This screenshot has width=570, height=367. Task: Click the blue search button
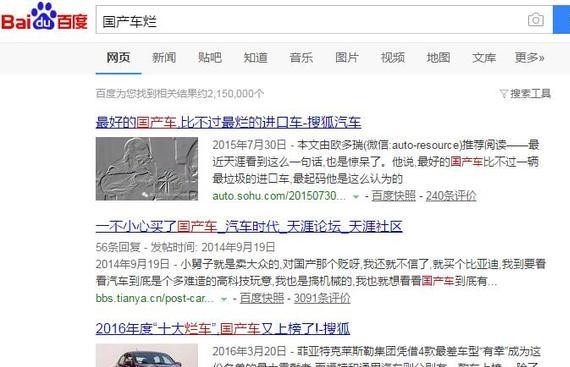(562, 20)
